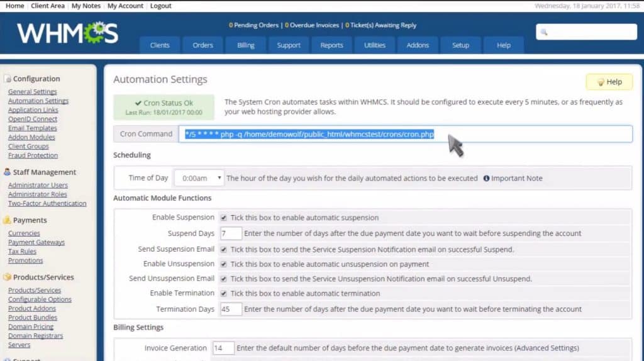This screenshot has width=644, height=361.
Task: Click the Suspend Days input field
Action: 231,233
